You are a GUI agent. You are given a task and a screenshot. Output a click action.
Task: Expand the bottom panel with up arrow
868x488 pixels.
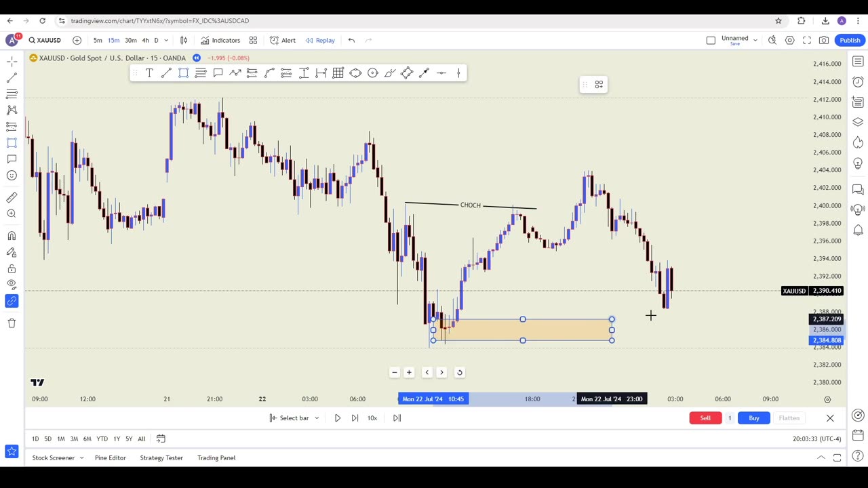click(x=821, y=457)
